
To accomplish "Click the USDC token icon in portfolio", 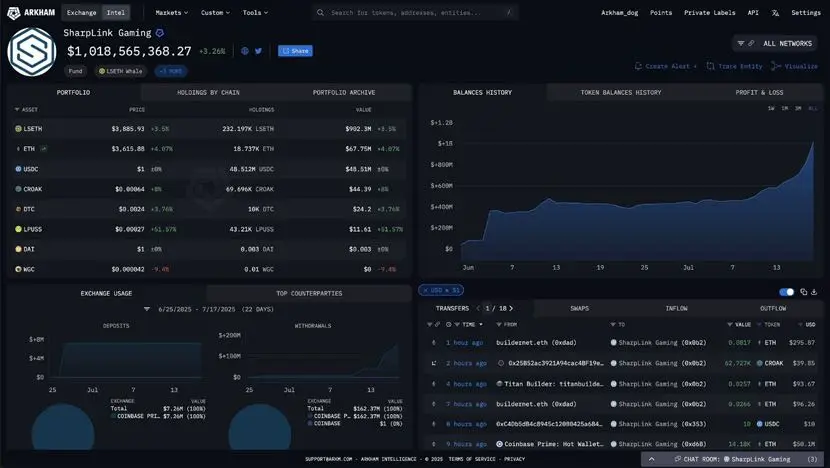I will tap(19, 169).
